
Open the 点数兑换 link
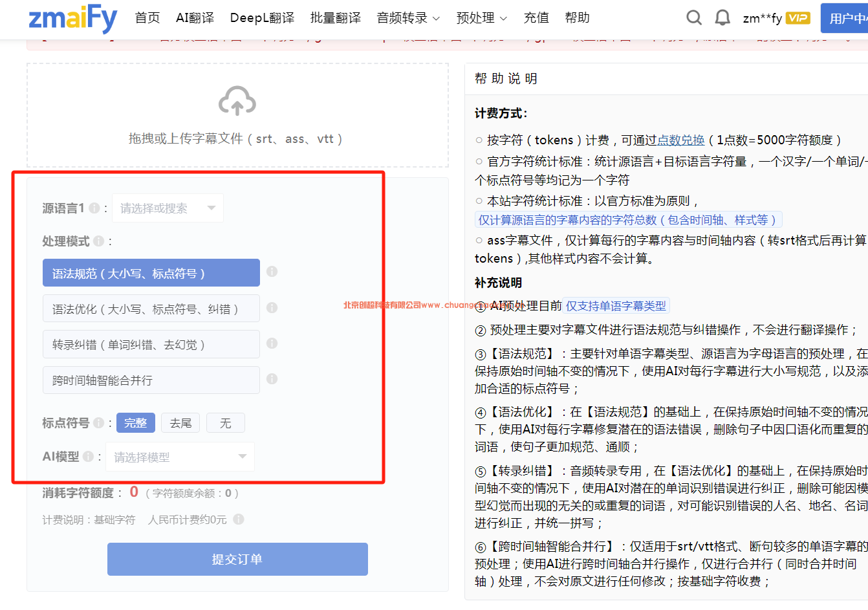[680, 140]
